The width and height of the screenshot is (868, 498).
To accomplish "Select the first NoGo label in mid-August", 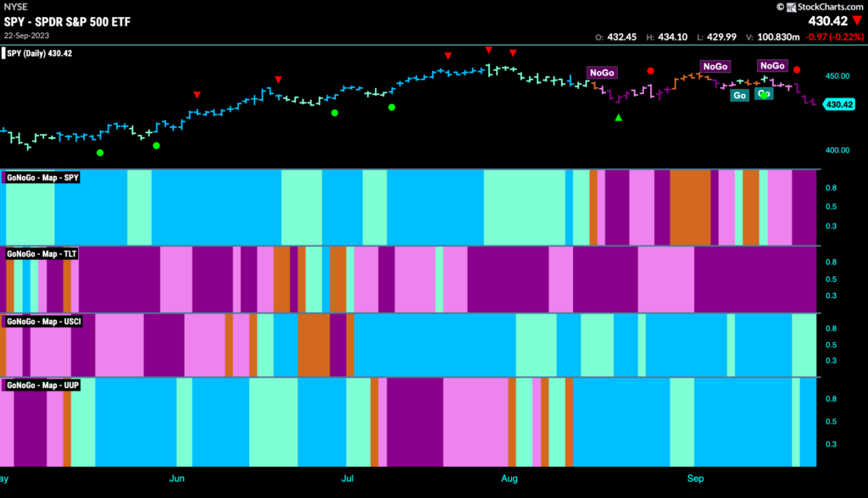I will pyautogui.click(x=602, y=73).
